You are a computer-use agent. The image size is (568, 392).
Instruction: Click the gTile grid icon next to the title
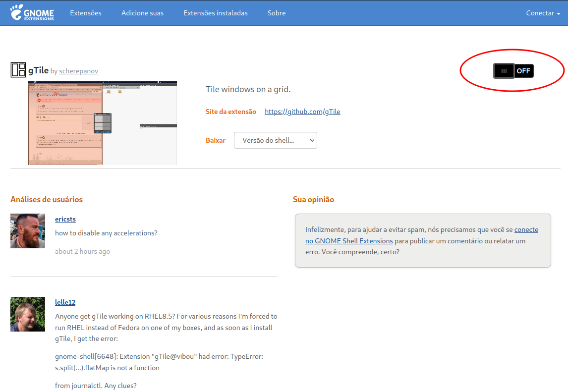(18, 70)
